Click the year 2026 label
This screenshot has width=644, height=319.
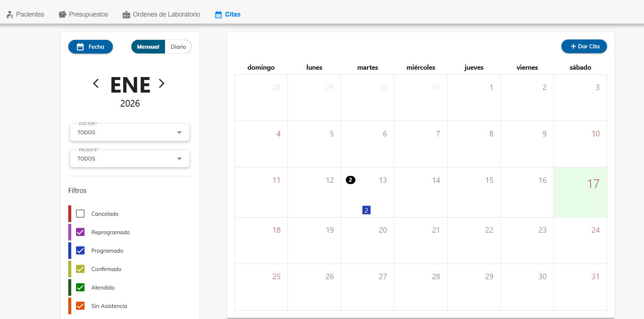(130, 104)
